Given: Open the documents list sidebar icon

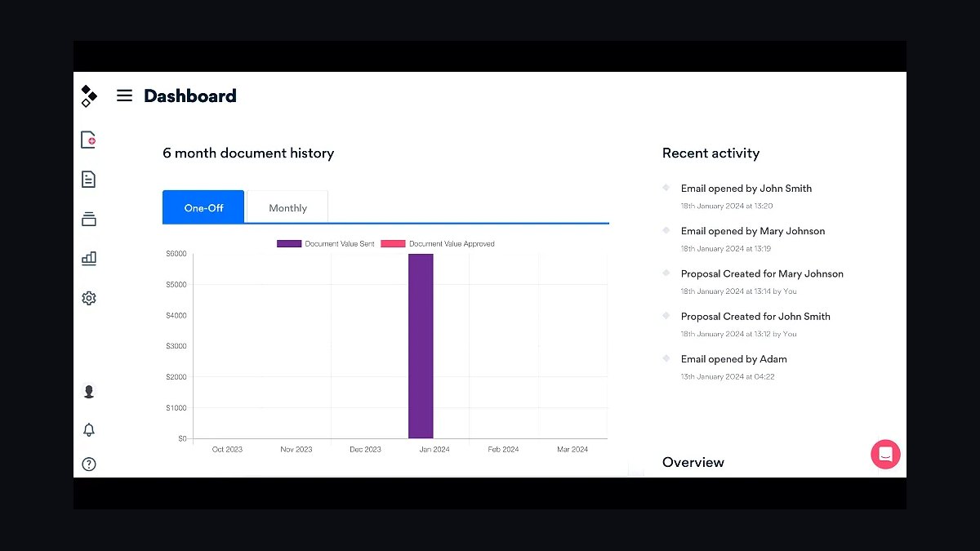Looking at the screenshot, I should click(89, 179).
